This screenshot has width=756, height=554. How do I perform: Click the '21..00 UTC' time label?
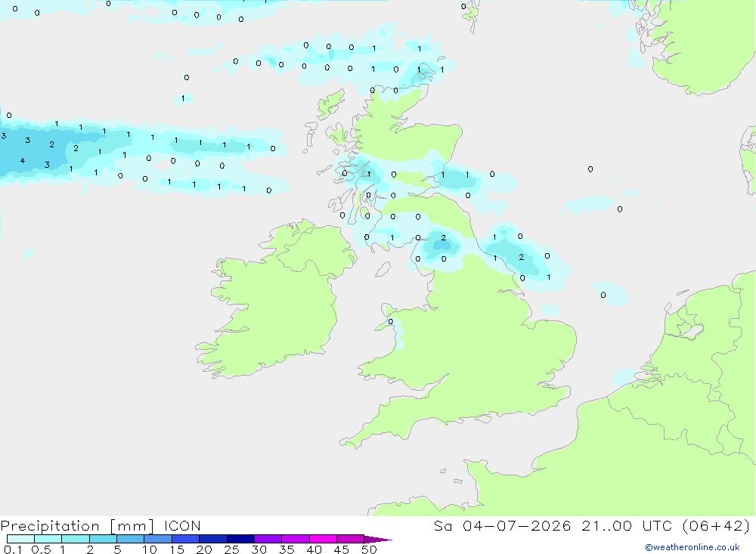(x=627, y=526)
